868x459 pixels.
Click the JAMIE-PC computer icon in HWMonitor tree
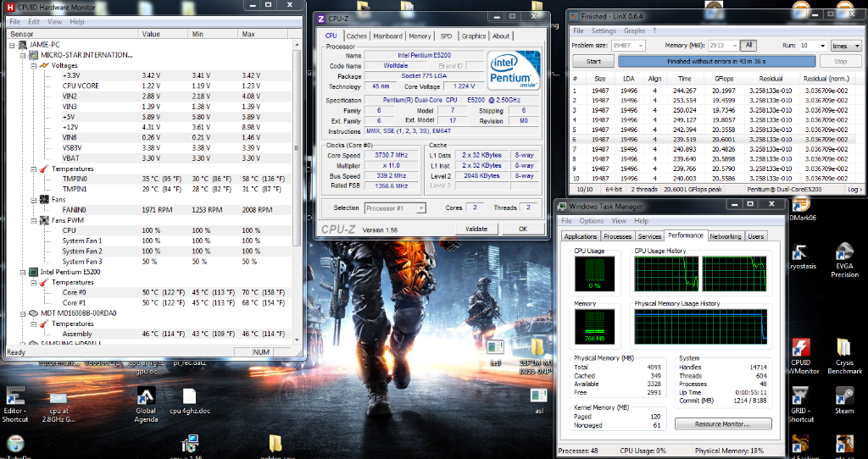23,45
